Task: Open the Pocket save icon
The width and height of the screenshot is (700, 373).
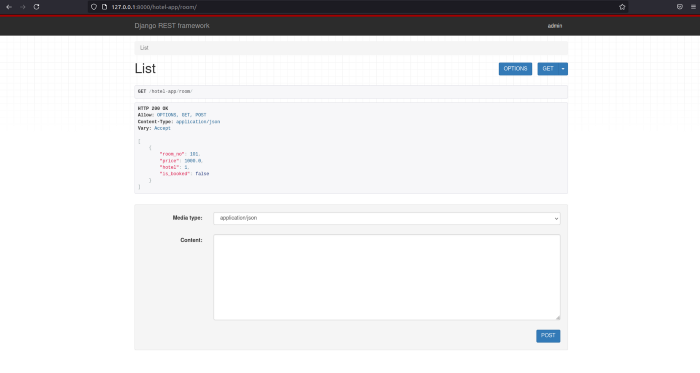Action: click(679, 7)
